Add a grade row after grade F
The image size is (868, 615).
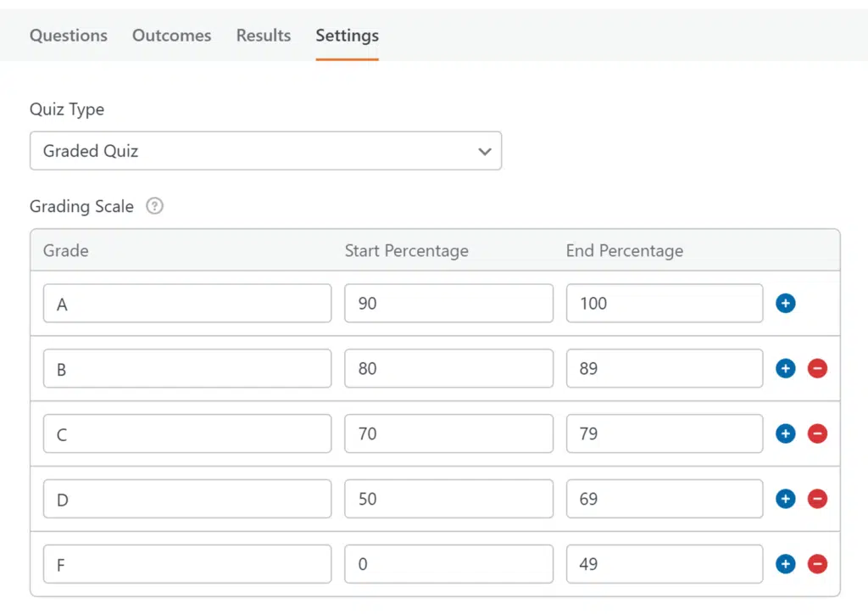pyautogui.click(x=785, y=564)
